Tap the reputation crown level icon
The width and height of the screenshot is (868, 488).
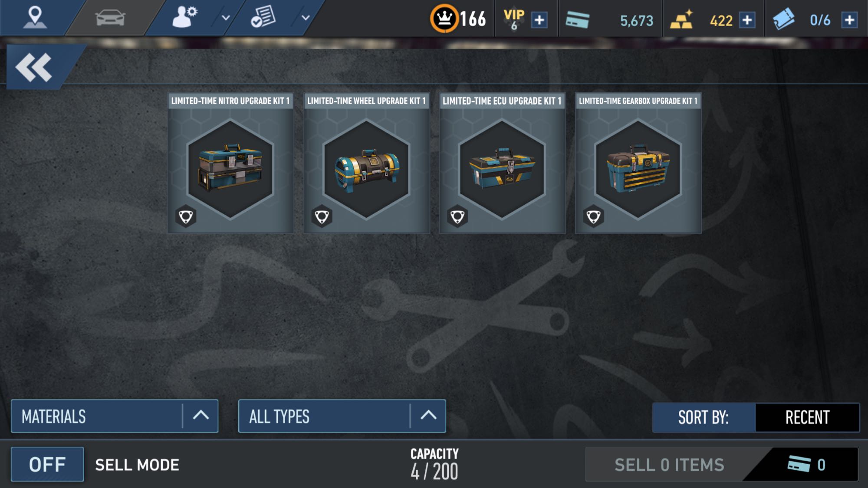(444, 19)
